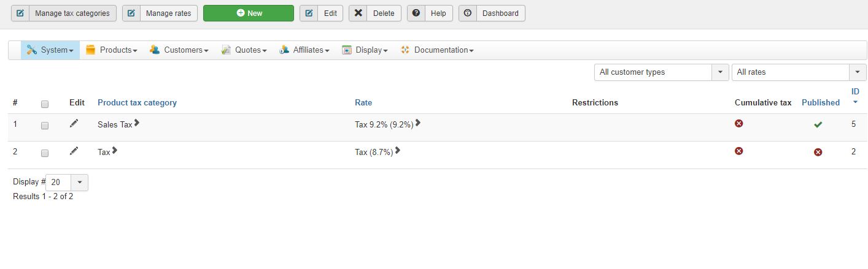Viewport: 868px width, 269px height.
Task: Toggle the published checkmark for Sales Tax
Action: [x=818, y=125]
